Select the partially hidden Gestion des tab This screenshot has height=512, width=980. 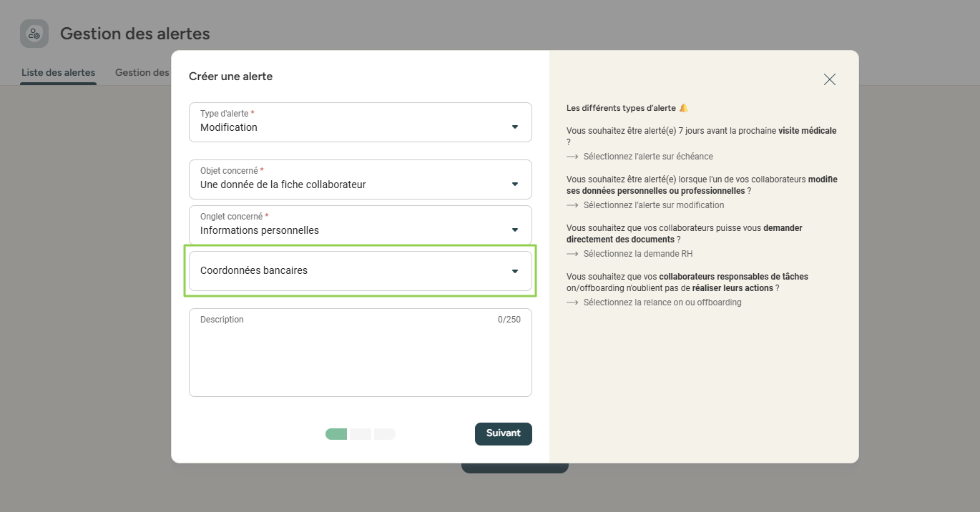(142, 72)
